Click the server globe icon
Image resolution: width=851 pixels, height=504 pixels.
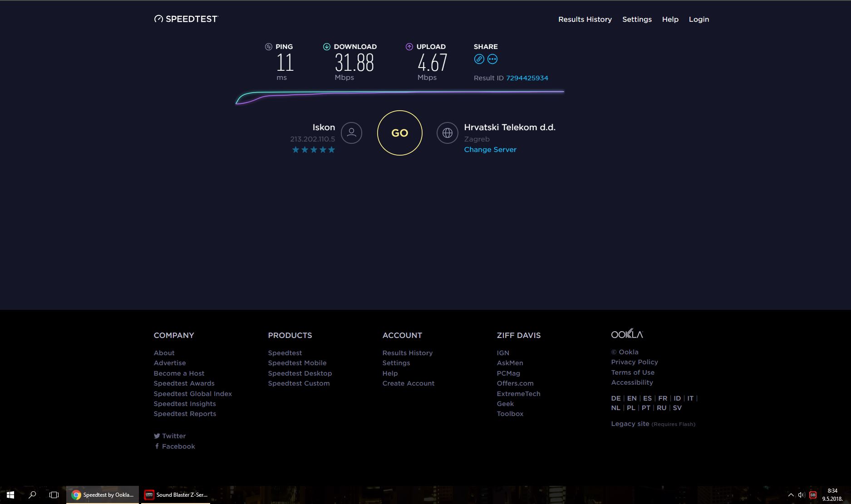pos(448,133)
